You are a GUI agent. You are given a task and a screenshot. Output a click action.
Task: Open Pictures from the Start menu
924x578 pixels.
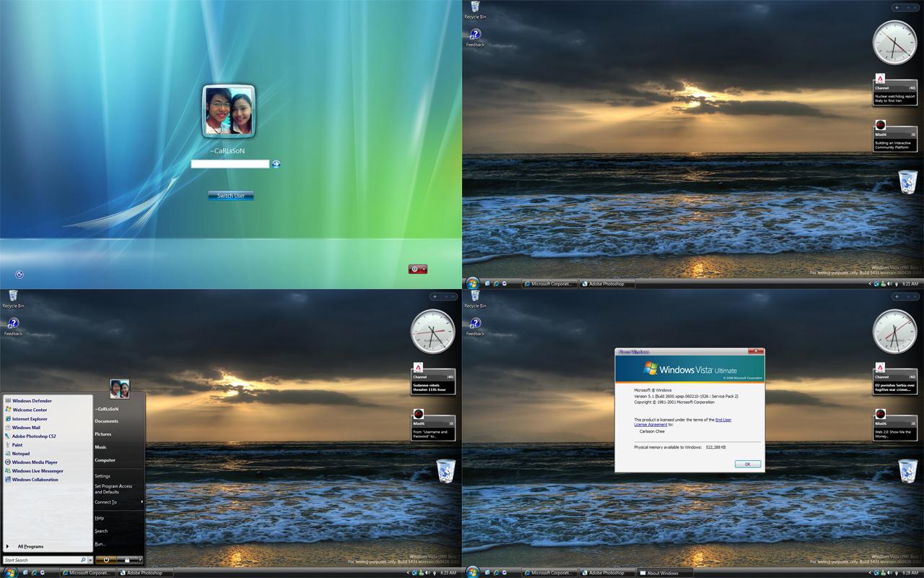[103, 434]
